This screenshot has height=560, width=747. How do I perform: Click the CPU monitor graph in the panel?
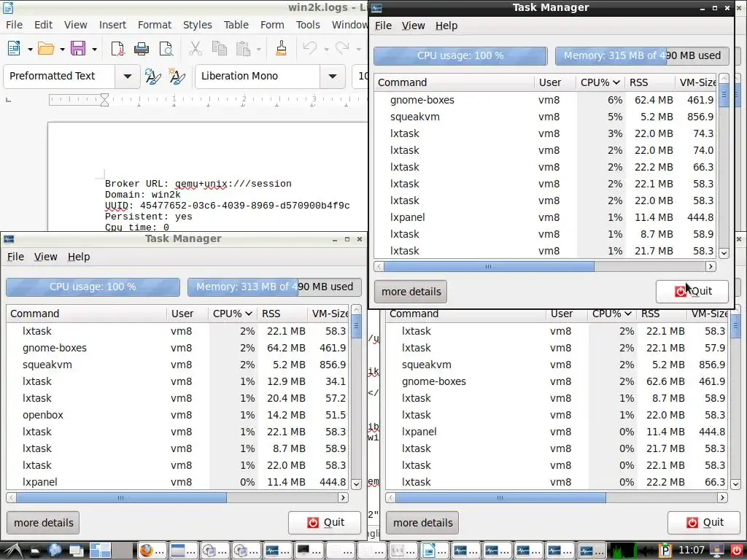click(624, 551)
